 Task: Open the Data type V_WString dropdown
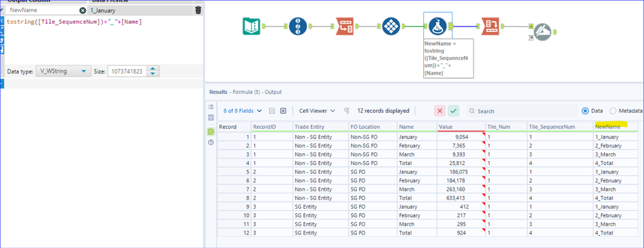coord(63,72)
